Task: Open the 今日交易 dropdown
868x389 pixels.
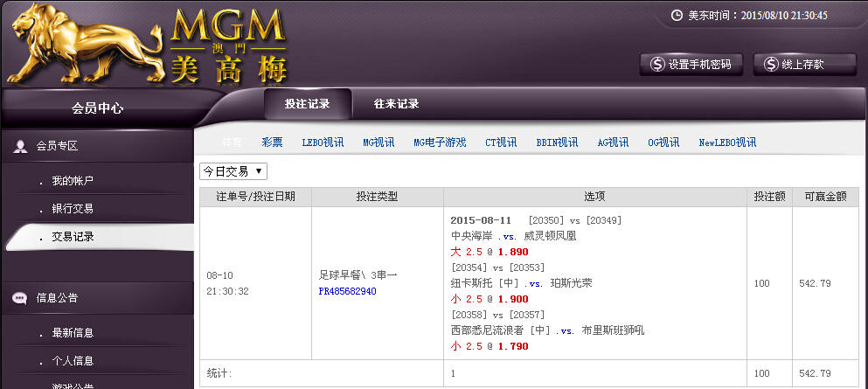Action: 233,171
